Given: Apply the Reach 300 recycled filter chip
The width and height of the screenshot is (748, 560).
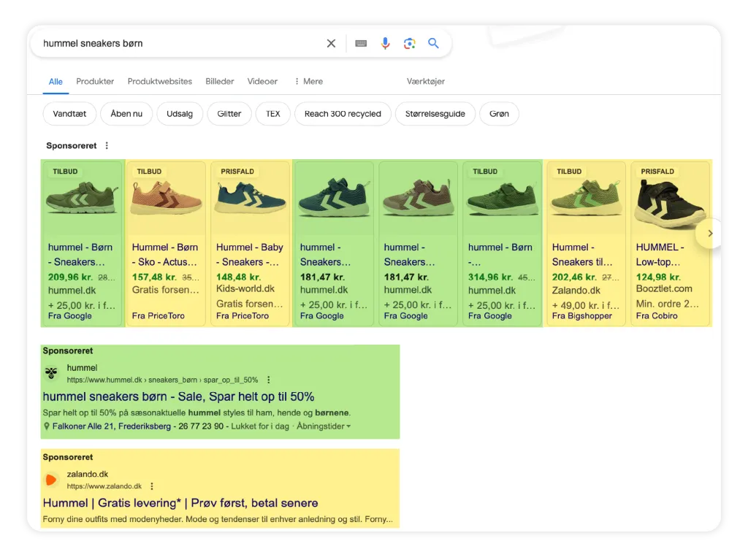Looking at the screenshot, I should [343, 114].
